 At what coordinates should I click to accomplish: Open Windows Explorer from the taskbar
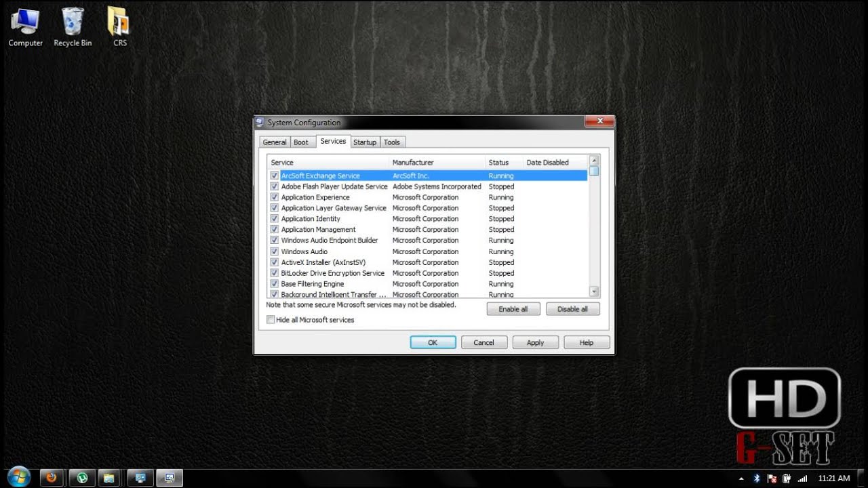tap(111, 478)
